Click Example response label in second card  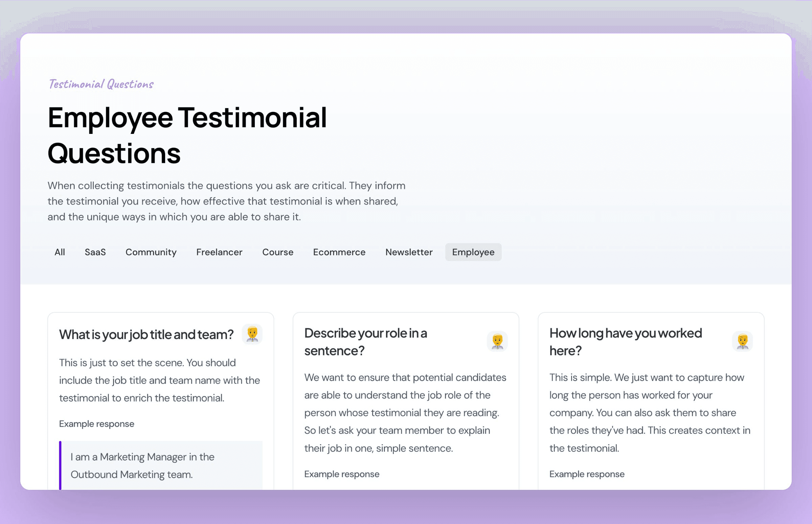[x=341, y=474]
